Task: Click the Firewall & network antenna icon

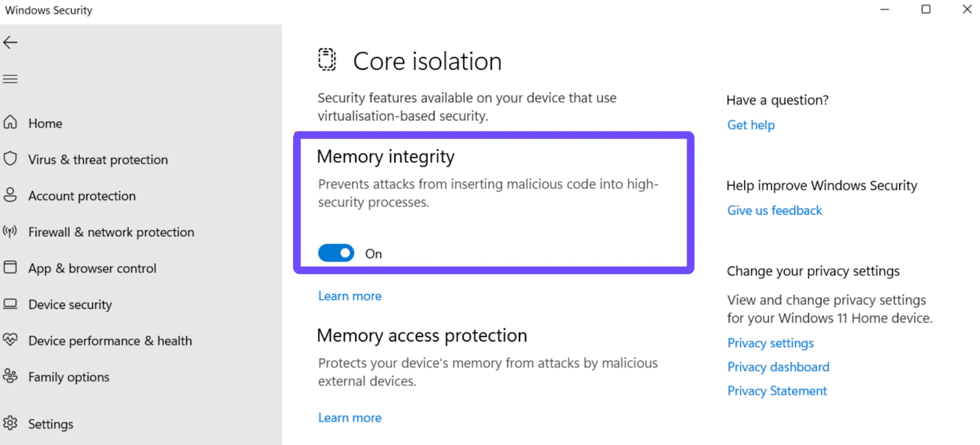Action: pyautogui.click(x=10, y=231)
